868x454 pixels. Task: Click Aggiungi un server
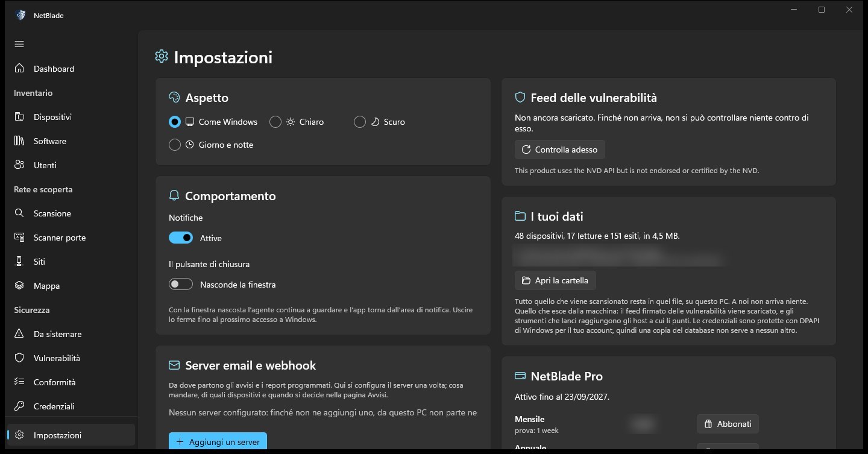(x=218, y=441)
